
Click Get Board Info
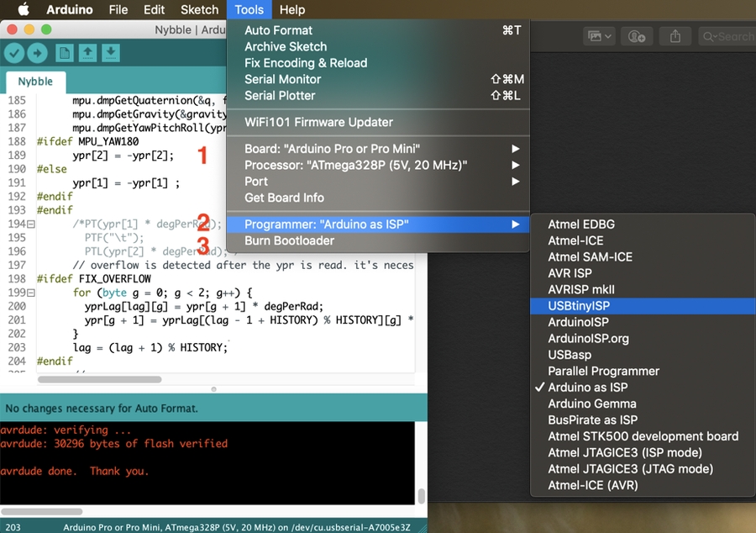coord(284,198)
